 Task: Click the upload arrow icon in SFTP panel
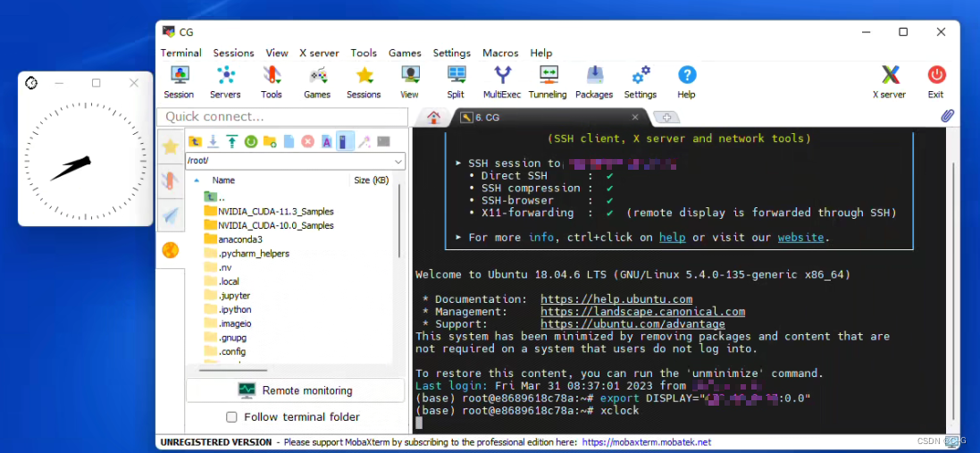pyautogui.click(x=232, y=141)
